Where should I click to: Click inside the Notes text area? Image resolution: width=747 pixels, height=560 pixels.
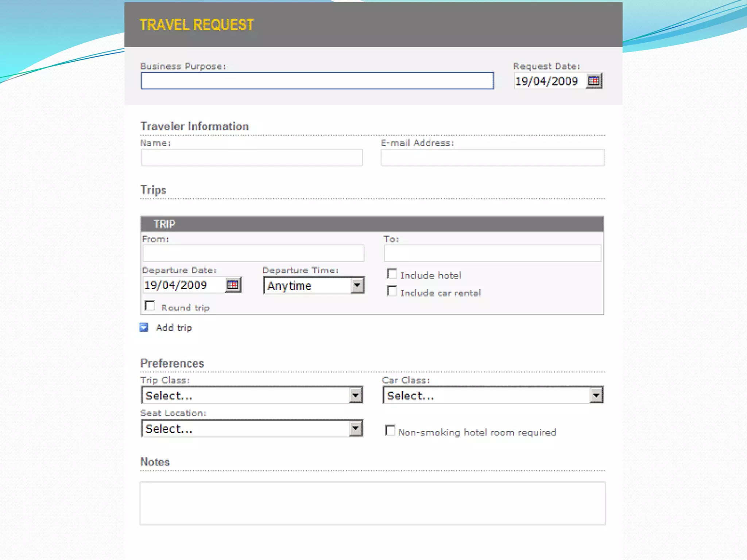[x=372, y=503]
